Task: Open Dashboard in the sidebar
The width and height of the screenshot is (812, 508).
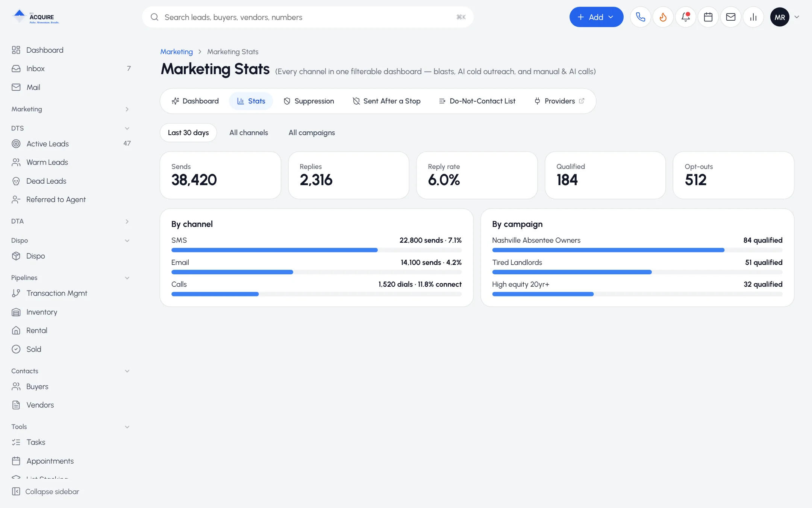Action: 71,50
